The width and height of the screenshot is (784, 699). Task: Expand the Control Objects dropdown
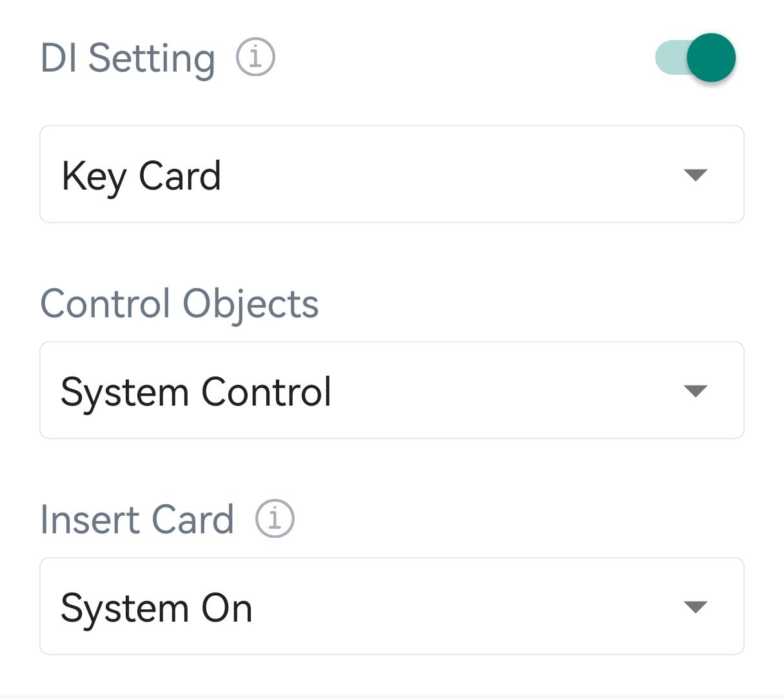pyautogui.click(x=391, y=390)
